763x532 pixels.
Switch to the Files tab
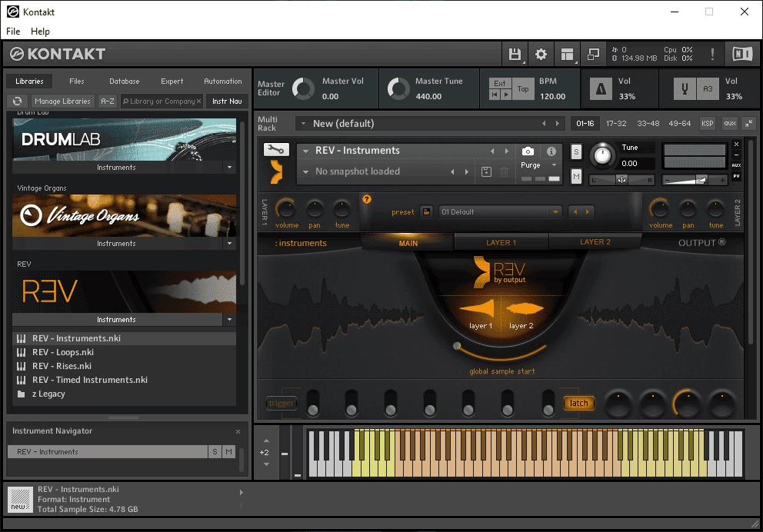[x=76, y=81]
